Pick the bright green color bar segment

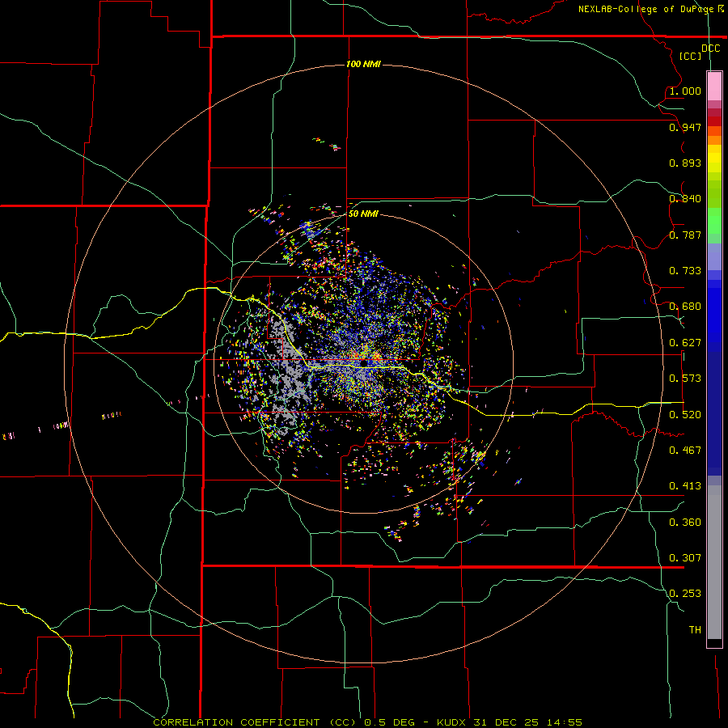(x=714, y=221)
